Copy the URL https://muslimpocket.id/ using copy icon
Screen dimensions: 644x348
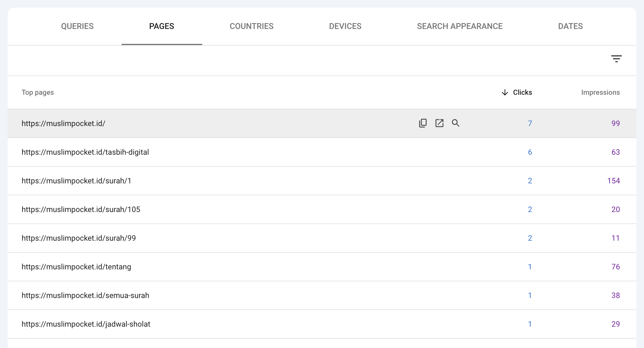423,123
